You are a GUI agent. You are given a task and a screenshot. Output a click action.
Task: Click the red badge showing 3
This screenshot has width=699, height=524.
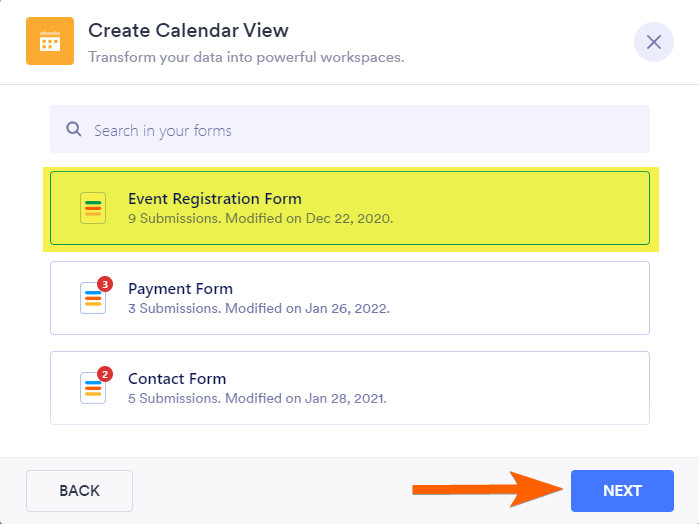[105, 284]
